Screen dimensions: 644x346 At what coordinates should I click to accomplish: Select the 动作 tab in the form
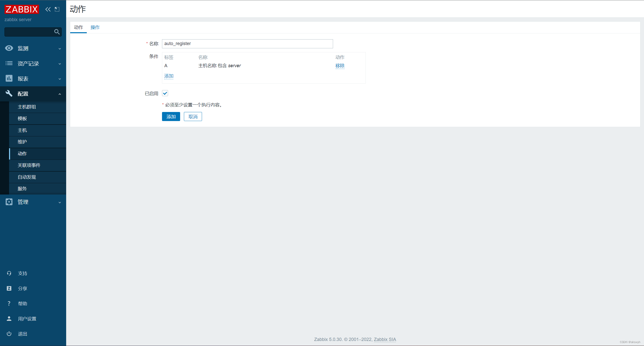point(78,27)
